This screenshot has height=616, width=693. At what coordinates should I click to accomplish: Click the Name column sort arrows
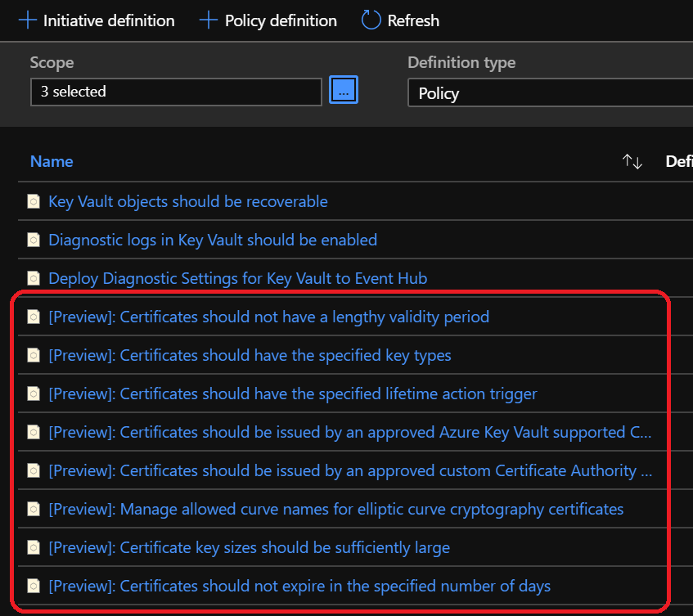pos(632,162)
